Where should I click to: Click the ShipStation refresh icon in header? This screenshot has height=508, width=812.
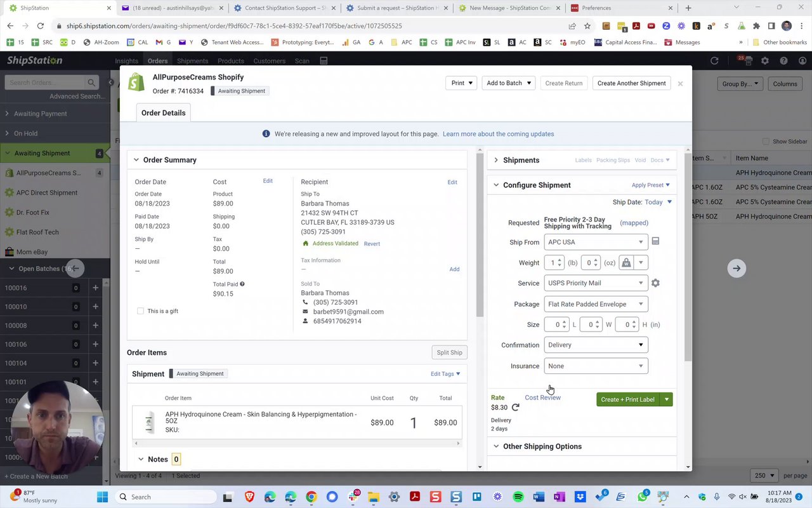(714, 61)
